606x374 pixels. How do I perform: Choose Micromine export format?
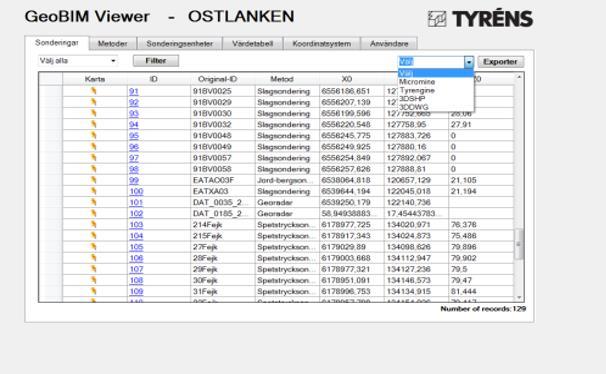[436, 82]
